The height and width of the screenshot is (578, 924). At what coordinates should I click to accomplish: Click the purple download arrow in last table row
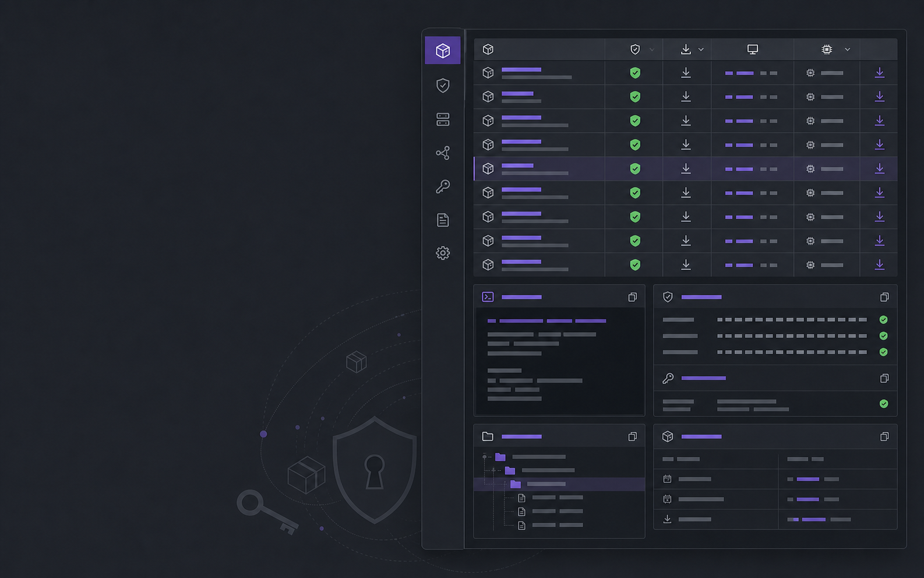880,265
